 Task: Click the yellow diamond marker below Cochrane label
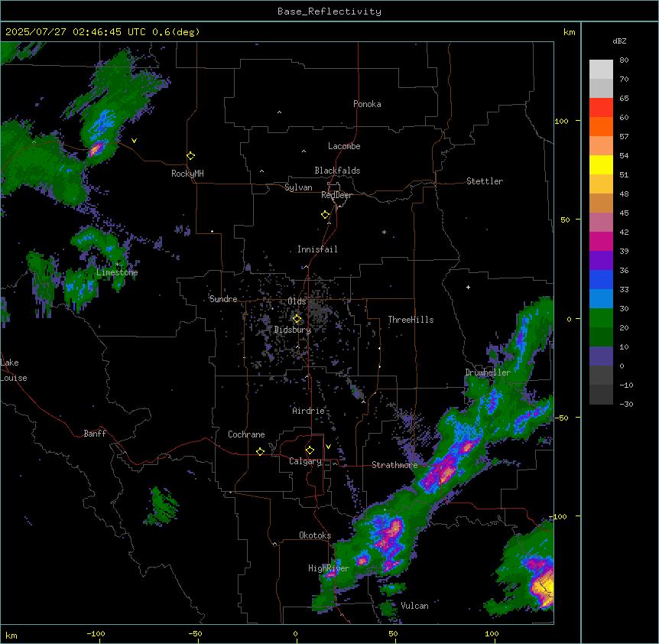click(x=260, y=451)
